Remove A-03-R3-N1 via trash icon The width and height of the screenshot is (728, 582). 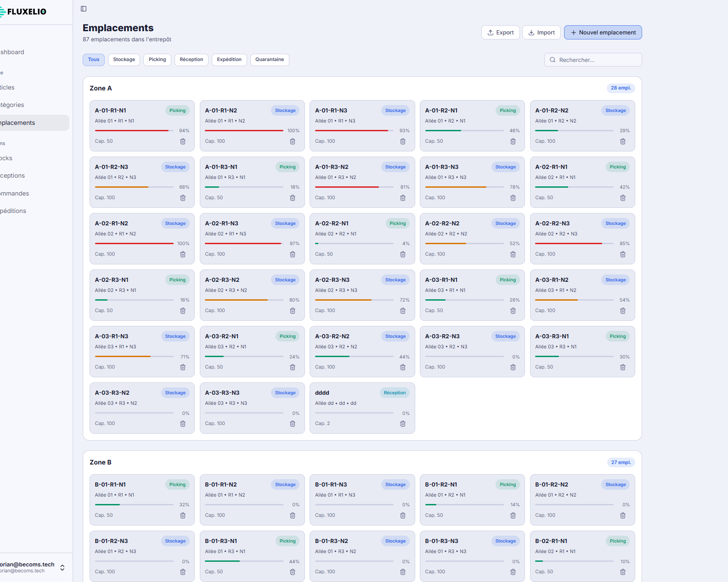(623, 367)
